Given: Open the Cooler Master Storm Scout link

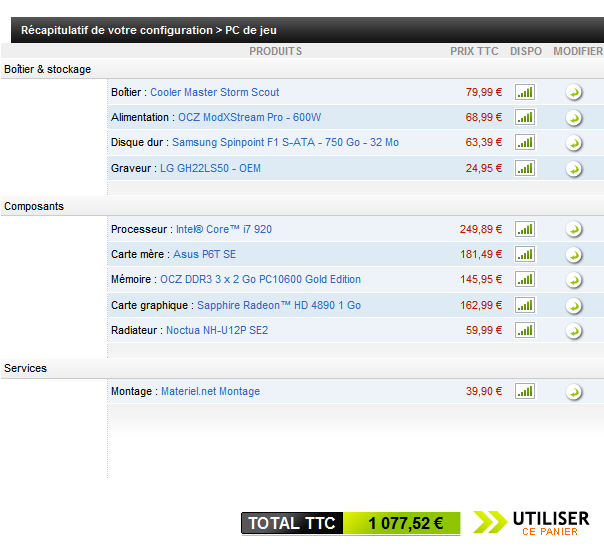Looking at the screenshot, I should (x=215, y=92).
